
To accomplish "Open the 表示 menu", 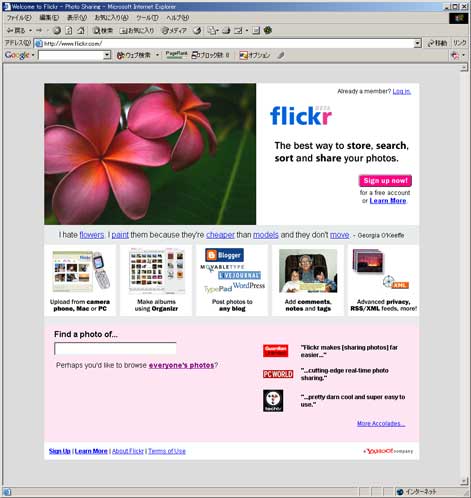I will [77, 18].
